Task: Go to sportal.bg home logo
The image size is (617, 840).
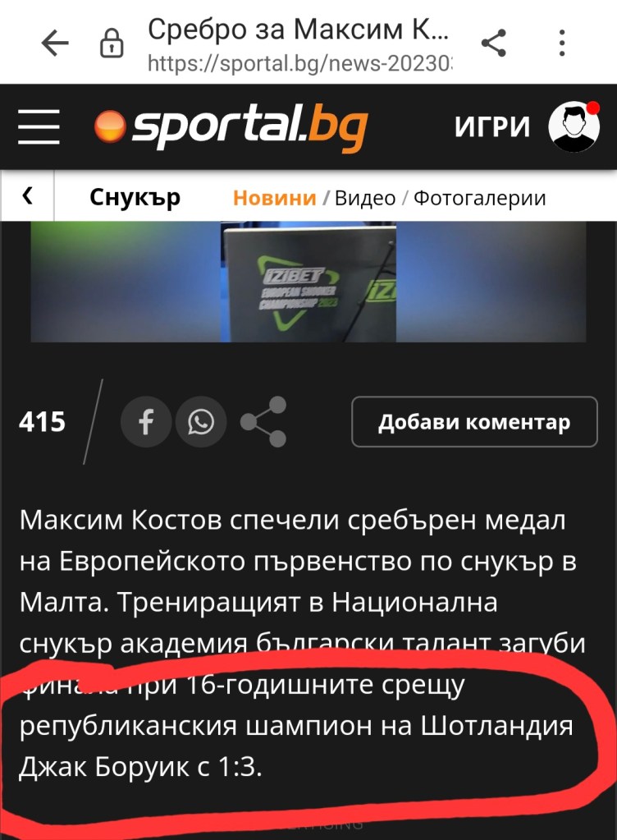Action: click(x=231, y=126)
